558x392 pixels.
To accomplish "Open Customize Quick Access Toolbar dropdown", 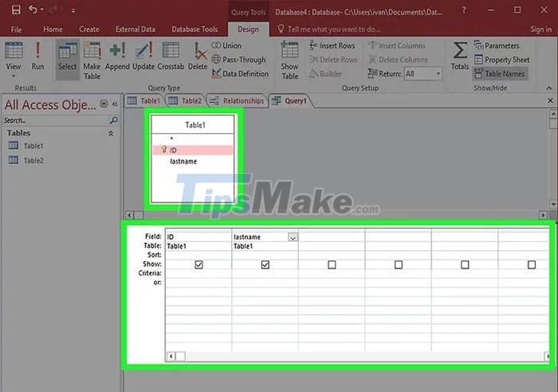I will 73,10.
